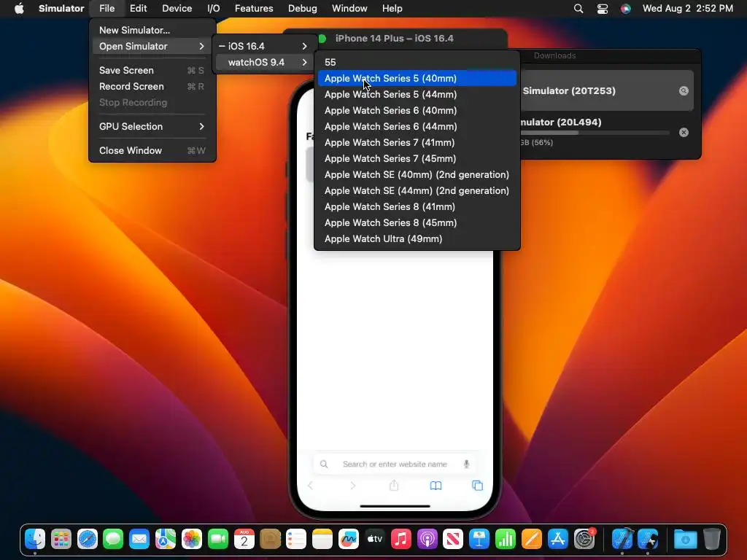Viewport: 747px width, 560px height.
Task: Select Save Screen menu item
Action: tap(152, 71)
